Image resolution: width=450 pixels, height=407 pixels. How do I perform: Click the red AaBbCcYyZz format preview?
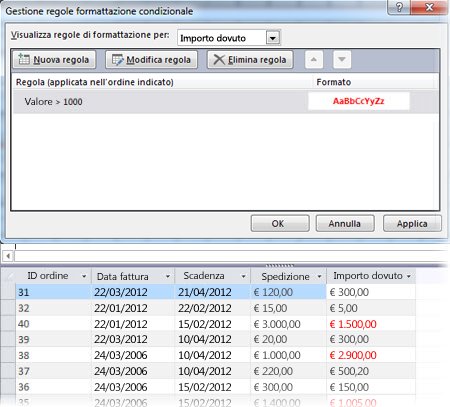coord(359,101)
